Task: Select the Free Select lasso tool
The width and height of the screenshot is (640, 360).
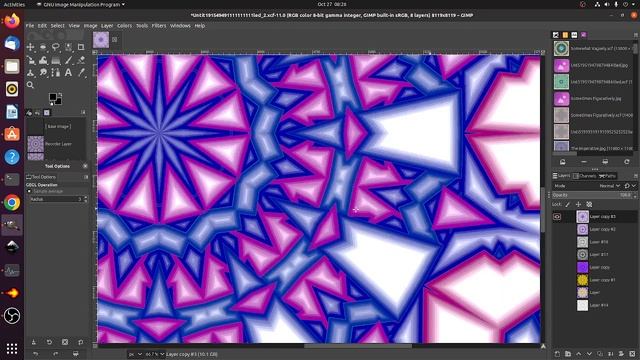Action: coord(56,47)
